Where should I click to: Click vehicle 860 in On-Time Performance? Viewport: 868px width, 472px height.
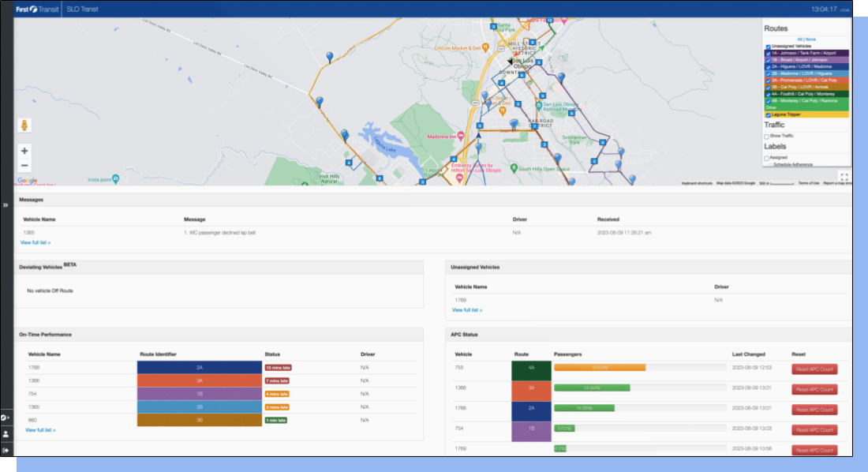tap(32, 420)
